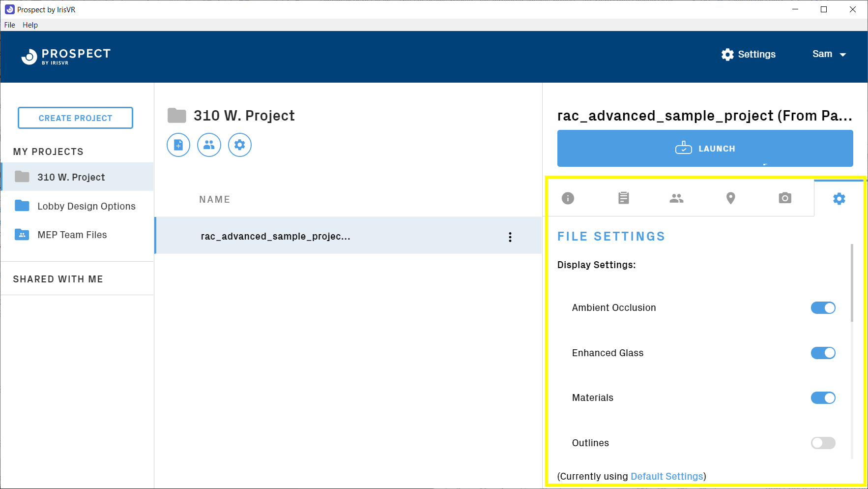The height and width of the screenshot is (489, 868).
Task: Open the File menu
Action: (10, 25)
